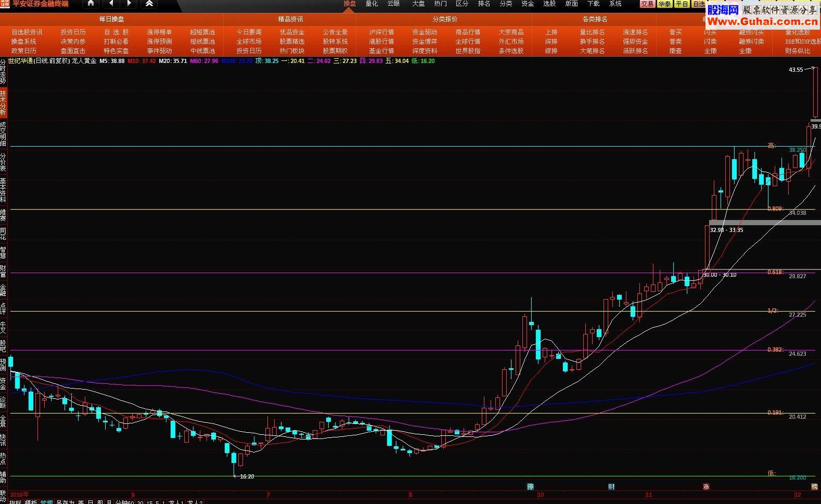Open 自选股资讯 link
821x504 pixels.
click(x=27, y=32)
